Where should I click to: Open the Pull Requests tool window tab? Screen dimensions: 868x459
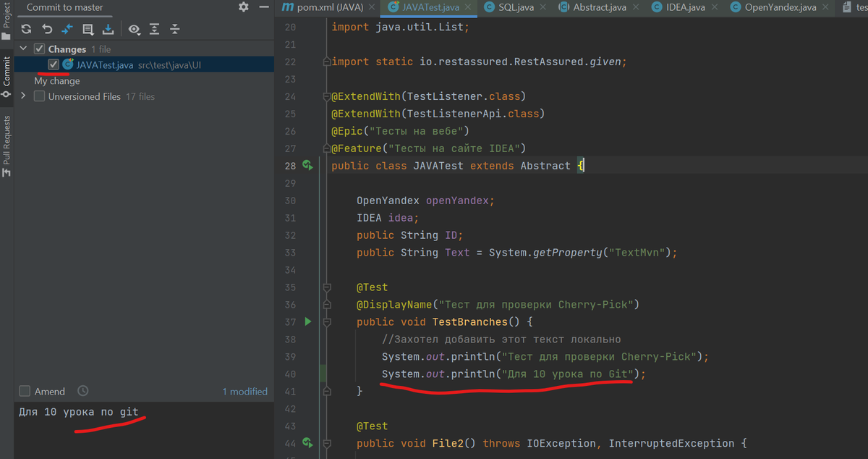point(7,145)
